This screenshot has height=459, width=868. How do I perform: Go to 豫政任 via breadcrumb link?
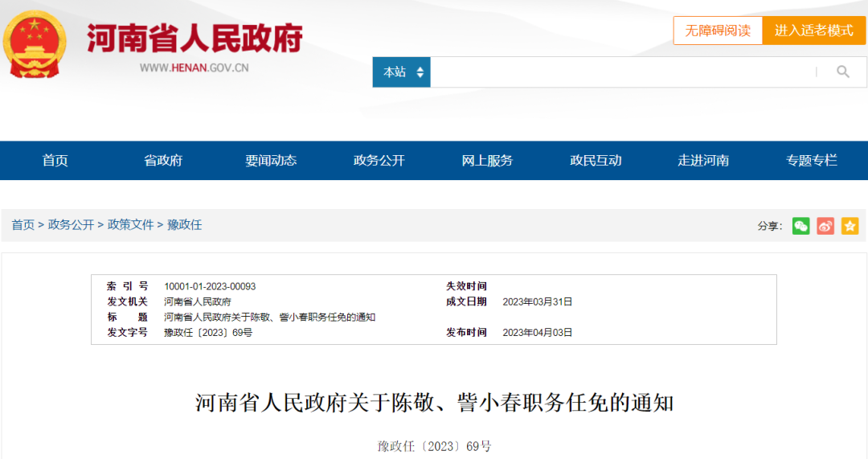coord(184,225)
